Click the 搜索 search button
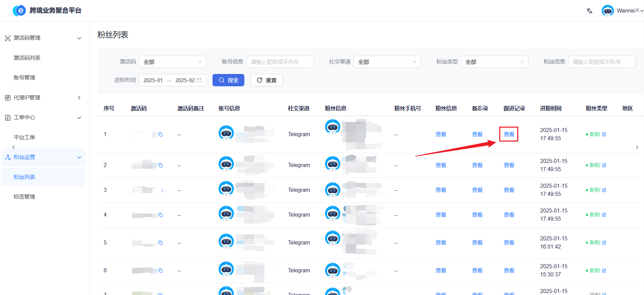644x295 pixels. point(228,80)
